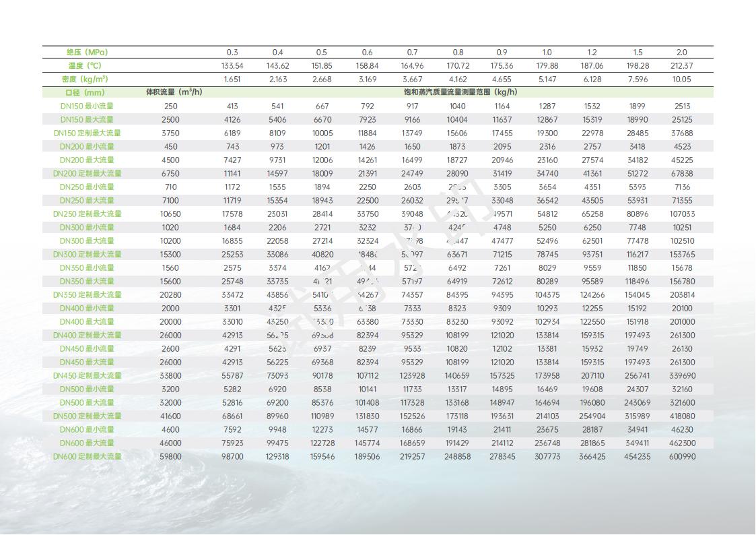Click the volume flow value 59800
The width and height of the screenshot is (756, 535).
(x=170, y=456)
